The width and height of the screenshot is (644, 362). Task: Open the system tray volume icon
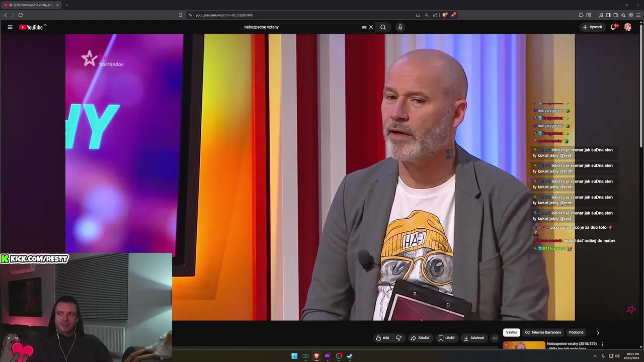617,356
